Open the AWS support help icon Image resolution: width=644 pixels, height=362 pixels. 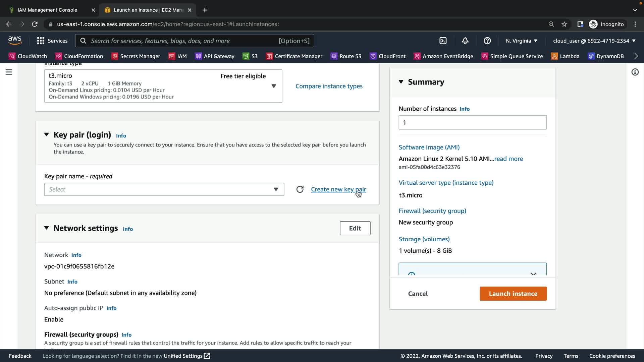487,41
